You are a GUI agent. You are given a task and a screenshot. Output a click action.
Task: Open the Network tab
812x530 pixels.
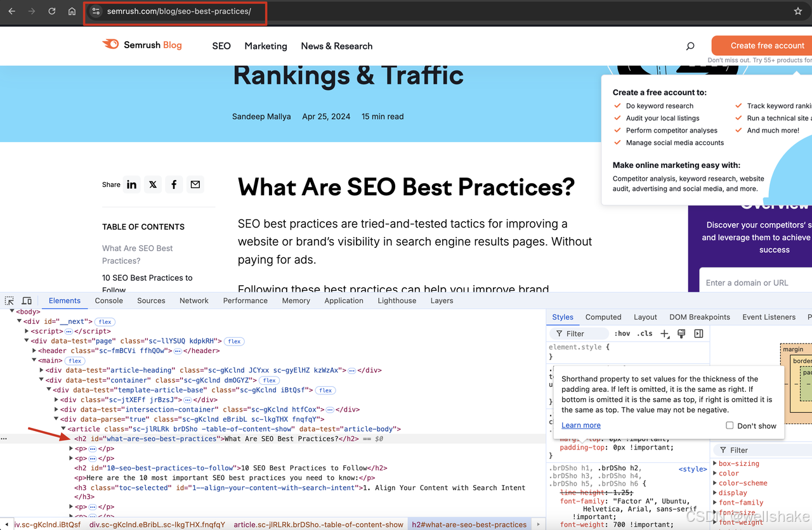pos(194,301)
